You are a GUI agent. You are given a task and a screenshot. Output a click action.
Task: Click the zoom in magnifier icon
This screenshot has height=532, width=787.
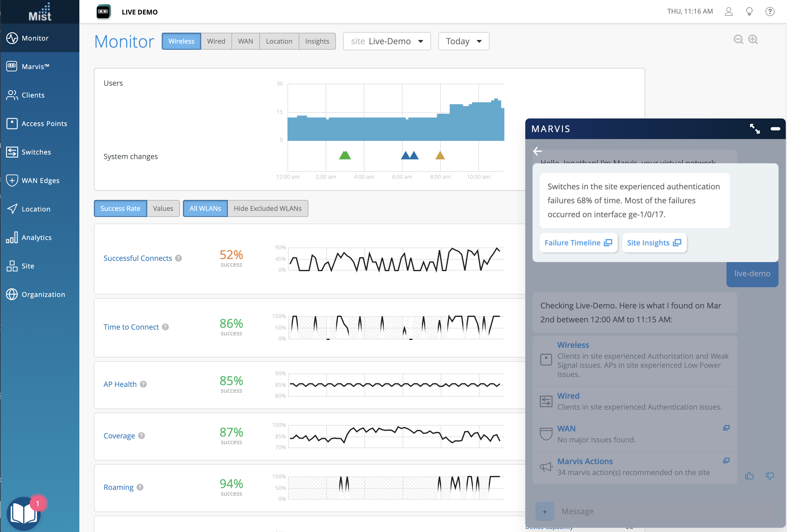(753, 40)
